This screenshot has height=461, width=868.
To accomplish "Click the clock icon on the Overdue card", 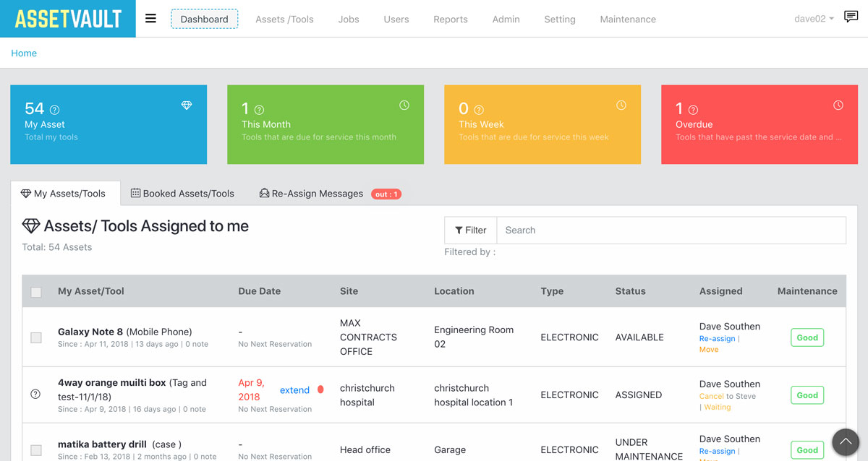I will tap(838, 105).
